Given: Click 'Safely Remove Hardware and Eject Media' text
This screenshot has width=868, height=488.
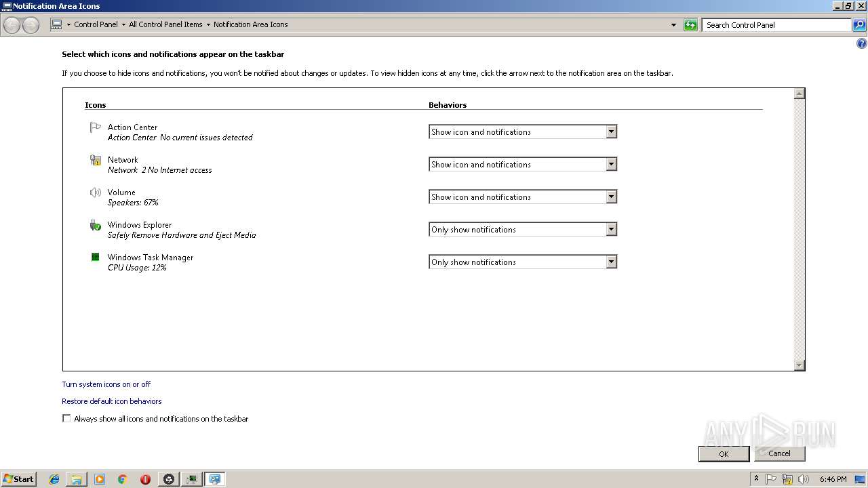Looking at the screenshot, I should click(x=182, y=235).
